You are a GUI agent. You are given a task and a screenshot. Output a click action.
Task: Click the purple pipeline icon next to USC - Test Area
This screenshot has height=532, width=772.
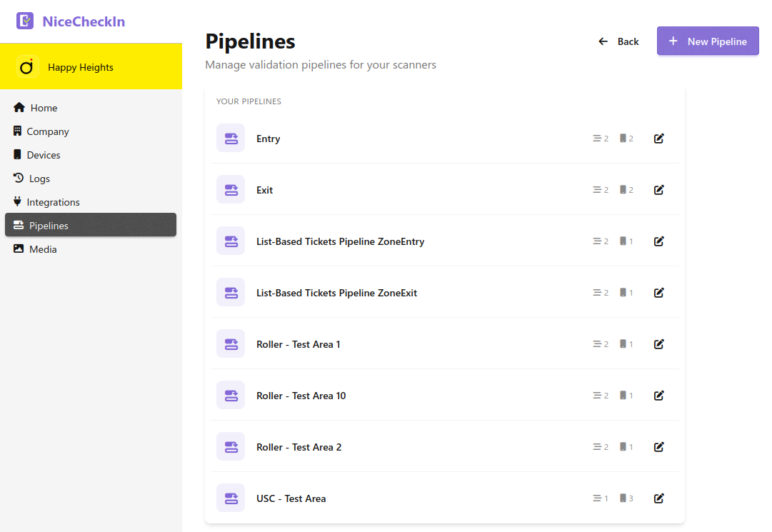230,498
